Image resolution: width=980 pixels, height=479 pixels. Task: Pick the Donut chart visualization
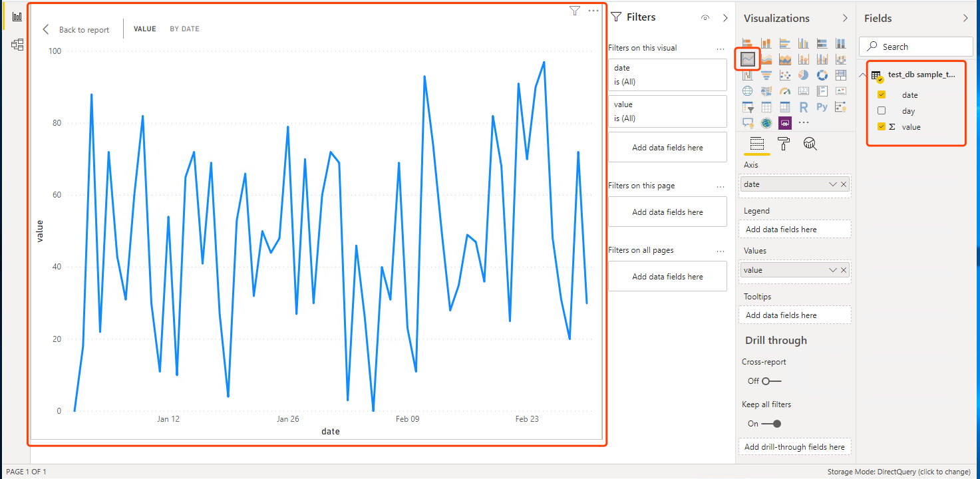(822, 75)
